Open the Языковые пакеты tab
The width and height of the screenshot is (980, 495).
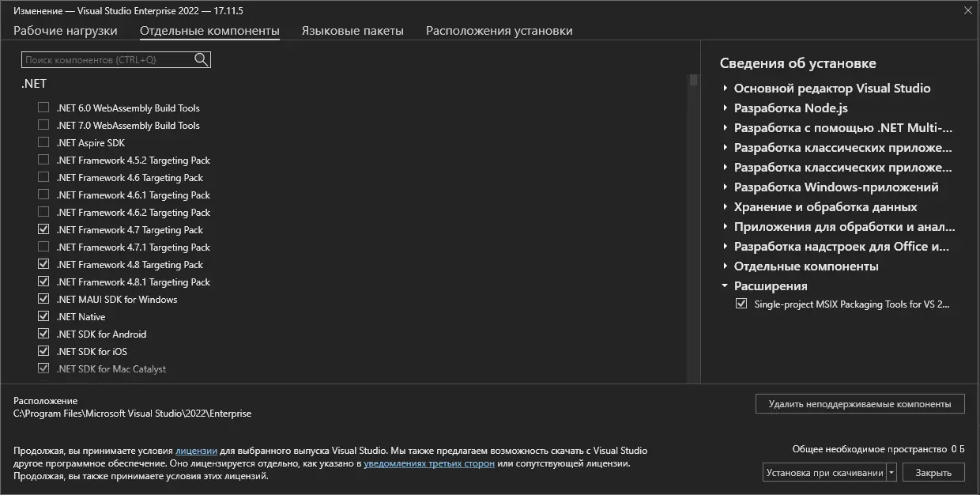[x=352, y=31]
